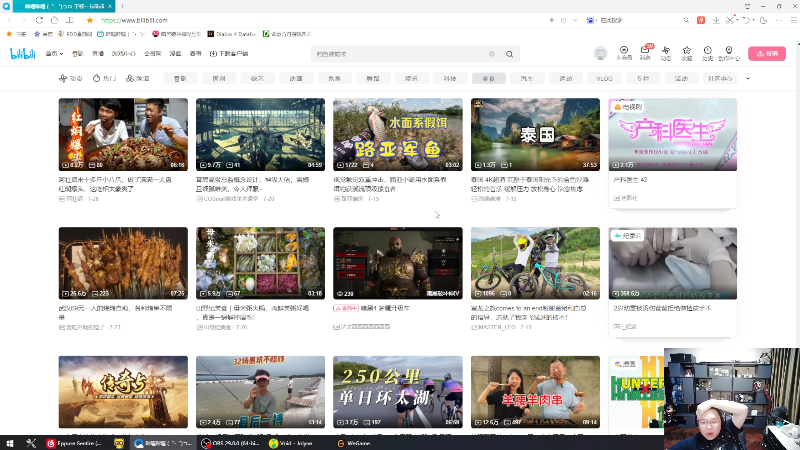Open the Windows Start menu

click(x=9, y=443)
